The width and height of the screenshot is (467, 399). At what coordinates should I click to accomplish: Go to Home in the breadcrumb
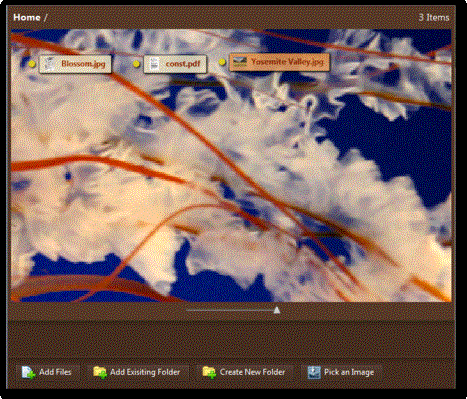point(27,17)
